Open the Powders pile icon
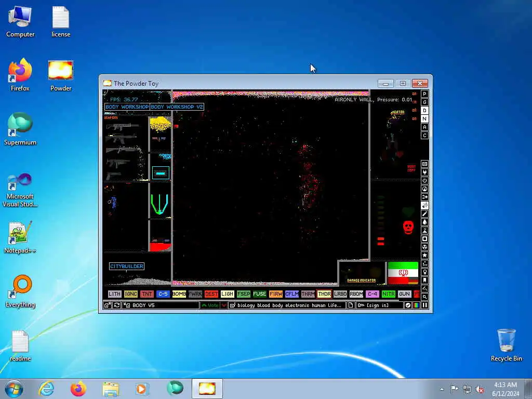 click(424, 230)
